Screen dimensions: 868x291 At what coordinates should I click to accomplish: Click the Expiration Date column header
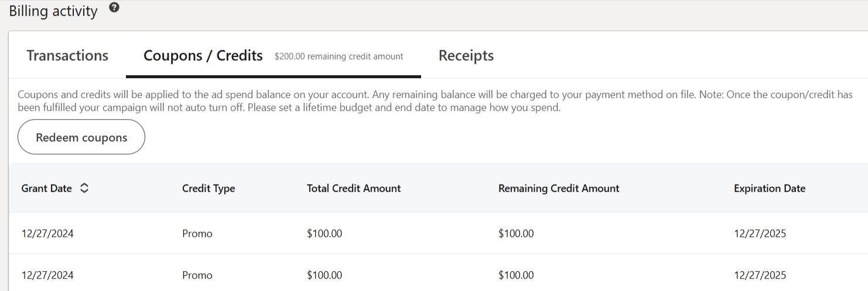coord(770,188)
